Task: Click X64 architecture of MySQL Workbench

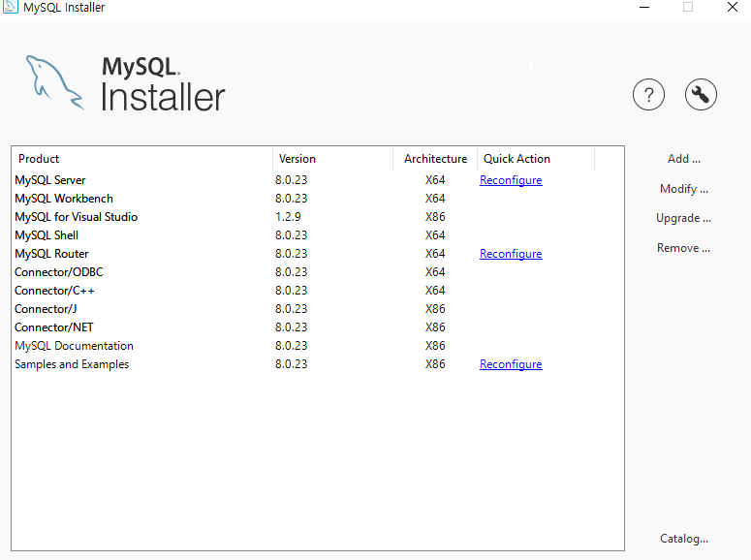Action: [x=435, y=199]
